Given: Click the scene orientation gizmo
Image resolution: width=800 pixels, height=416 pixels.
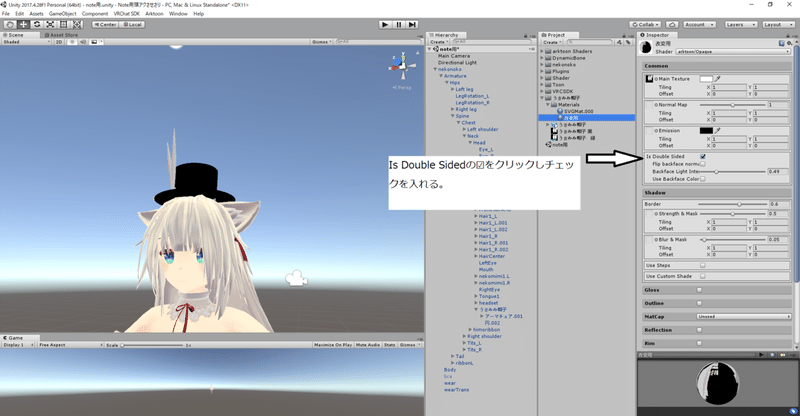Looking at the screenshot, I should 403,65.
